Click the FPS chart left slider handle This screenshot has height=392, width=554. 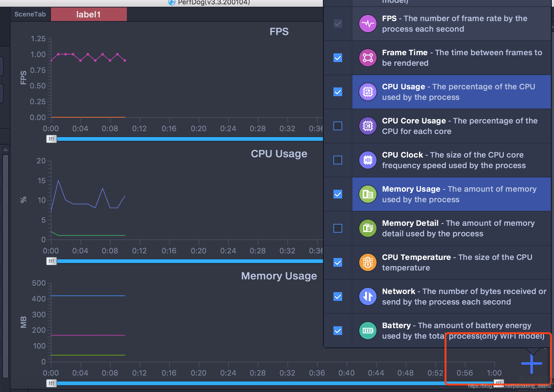[x=51, y=139]
